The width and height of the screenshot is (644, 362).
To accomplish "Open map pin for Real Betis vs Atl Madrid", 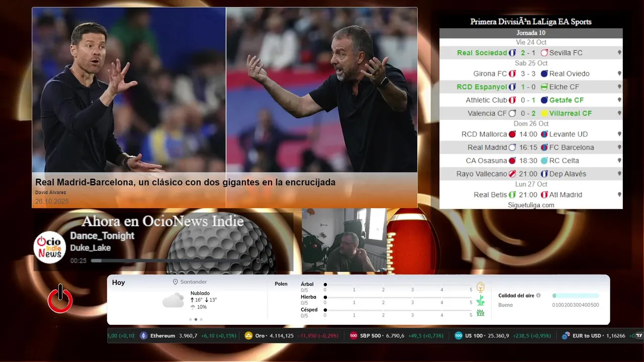I will pyautogui.click(x=619, y=195).
